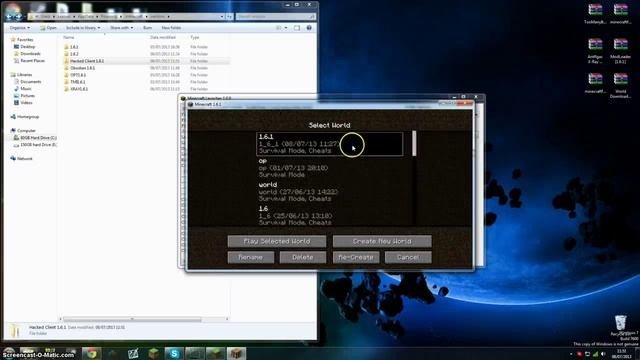Sort files by Date modified column
The height and width of the screenshot is (360, 640).
pyautogui.click(x=163, y=37)
